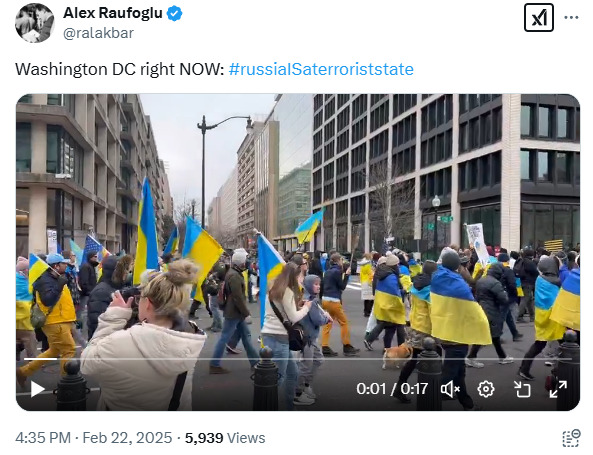Click the bottom-right post analysis icon
Screen dimensions: 593x455
(571, 438)
